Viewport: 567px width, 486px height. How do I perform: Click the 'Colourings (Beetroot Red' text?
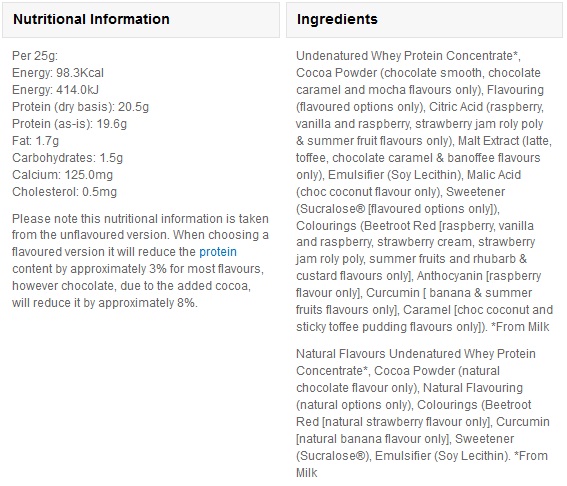pyautogui.click(x=366, y=226)
